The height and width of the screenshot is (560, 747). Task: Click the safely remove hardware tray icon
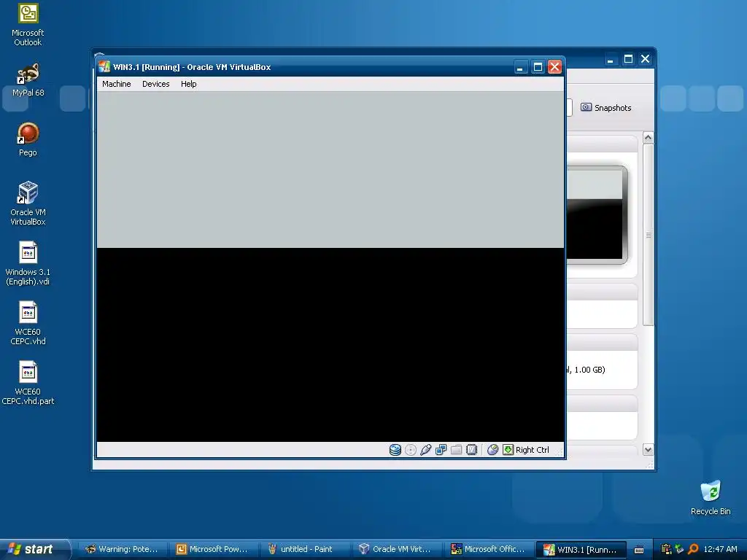[x=679, y=549]
